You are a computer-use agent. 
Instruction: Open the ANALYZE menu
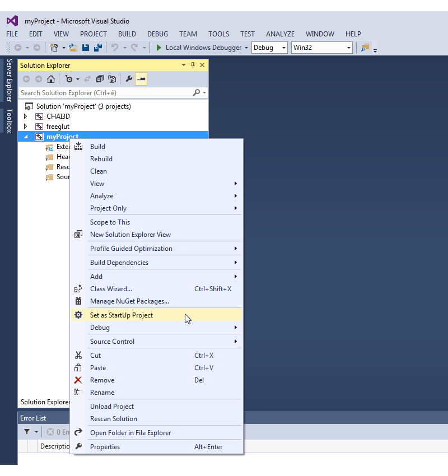tap(280, 34)
